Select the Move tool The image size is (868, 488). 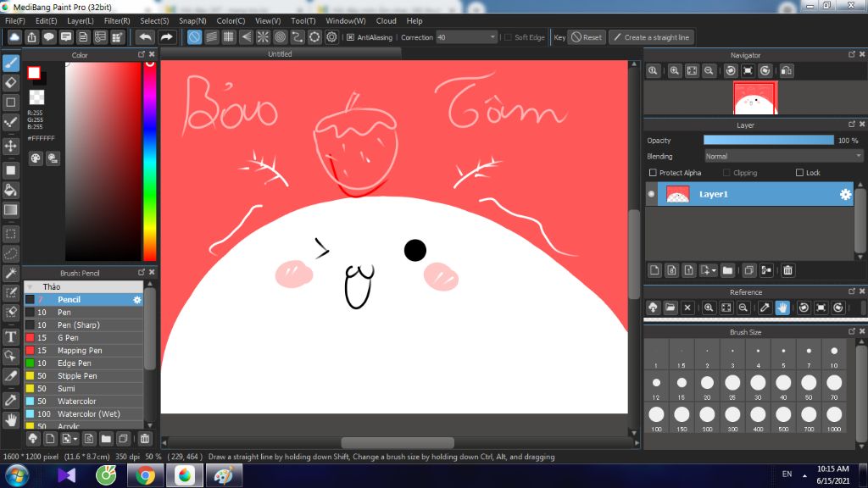(x=11, y=146)
